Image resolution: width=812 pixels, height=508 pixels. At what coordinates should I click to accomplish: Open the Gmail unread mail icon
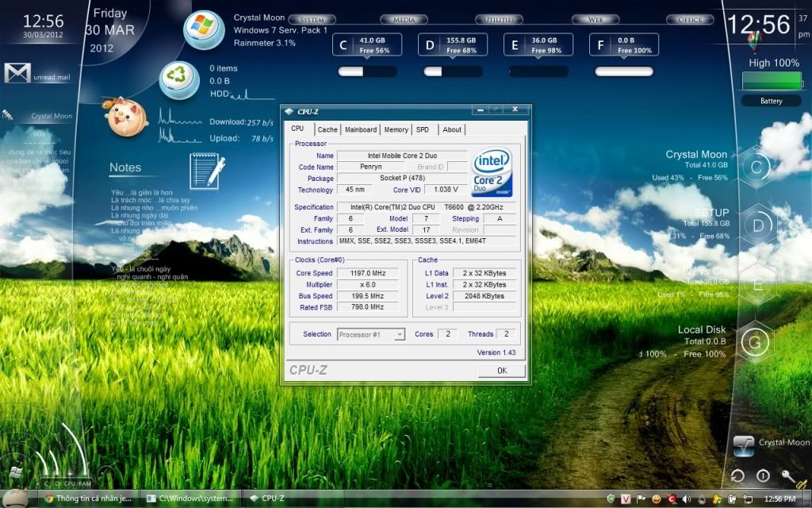(x=17, y=73)
